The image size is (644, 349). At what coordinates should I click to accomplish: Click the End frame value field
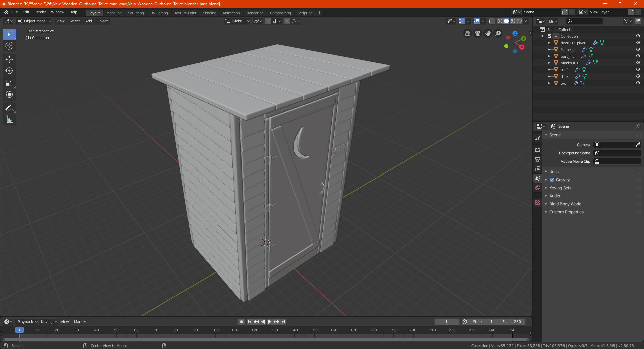coord(512,322)
